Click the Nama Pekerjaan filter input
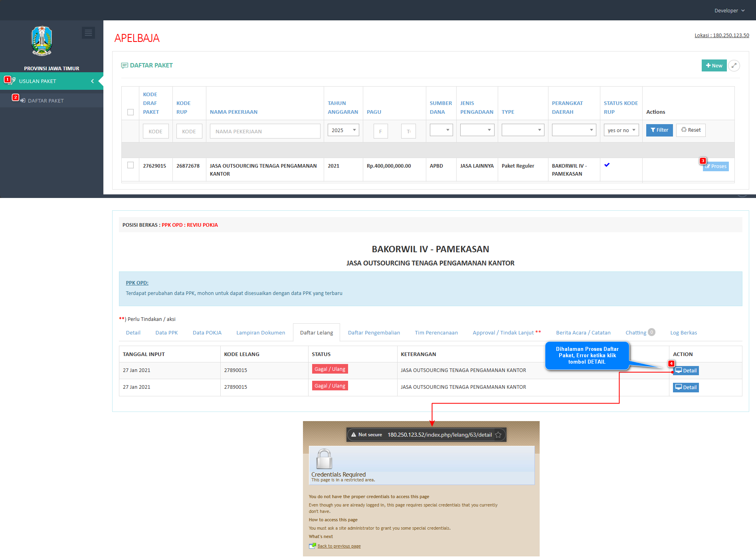Image resolution: width=756 pixels, height=558 pixels. [265, 131]
